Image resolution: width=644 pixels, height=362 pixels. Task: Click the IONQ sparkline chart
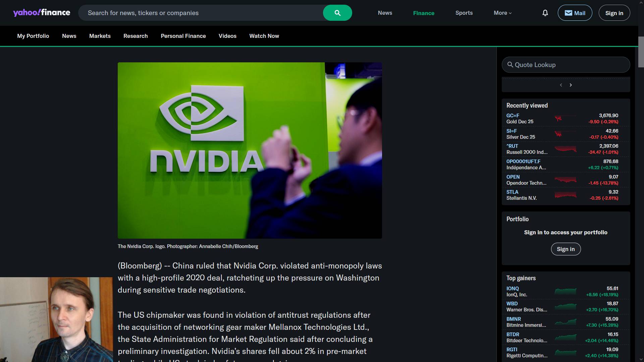(565, 291)
